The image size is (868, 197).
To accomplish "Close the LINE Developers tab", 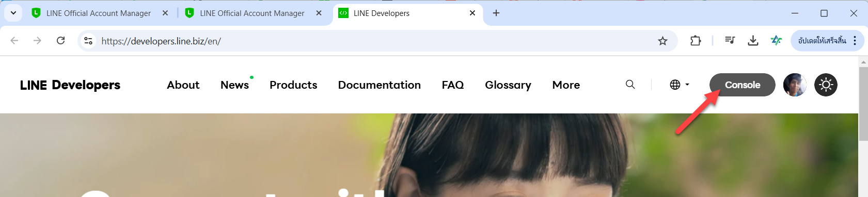I will point(472,13).
